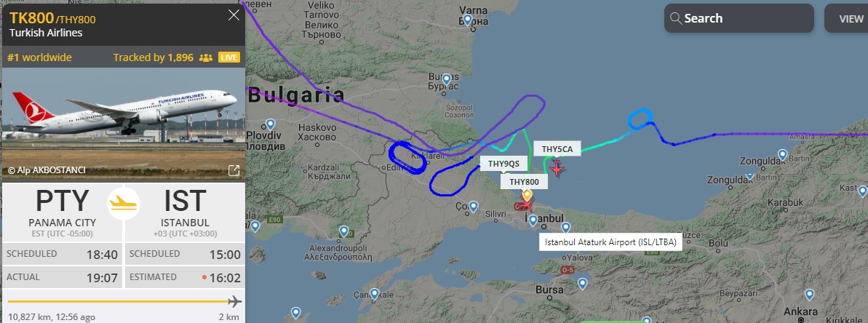Click the Burgas airport pin marker

(446, 79)
